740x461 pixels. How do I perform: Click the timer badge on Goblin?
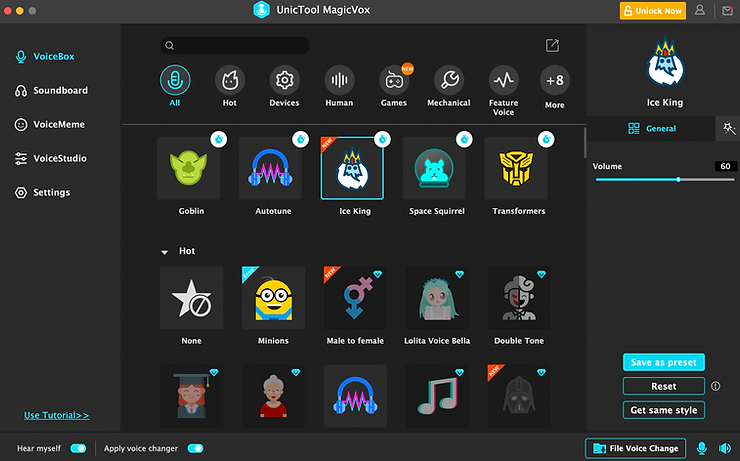[x=219, y=139]
